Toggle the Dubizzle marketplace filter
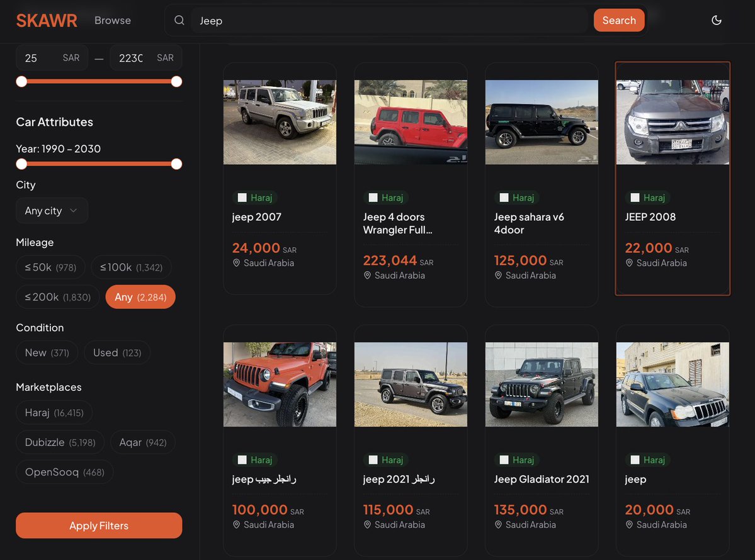The image size is (755, 560). click(60, 442)
